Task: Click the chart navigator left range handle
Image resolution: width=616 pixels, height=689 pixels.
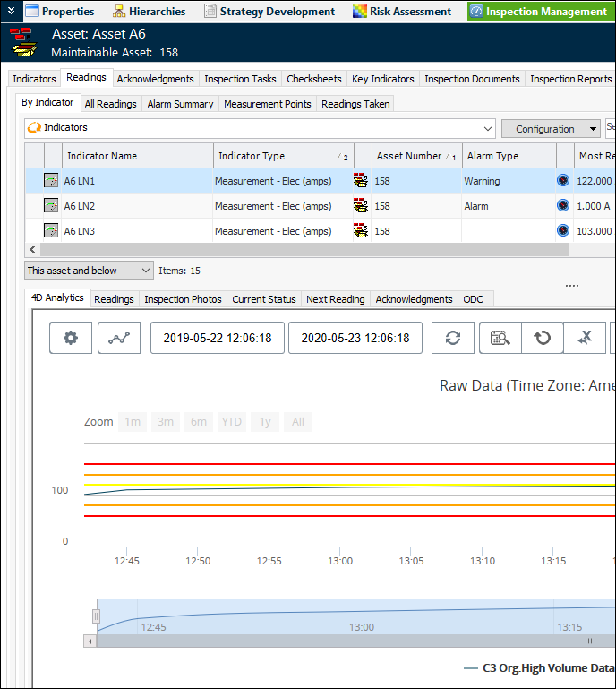Action: pos(97,616)
